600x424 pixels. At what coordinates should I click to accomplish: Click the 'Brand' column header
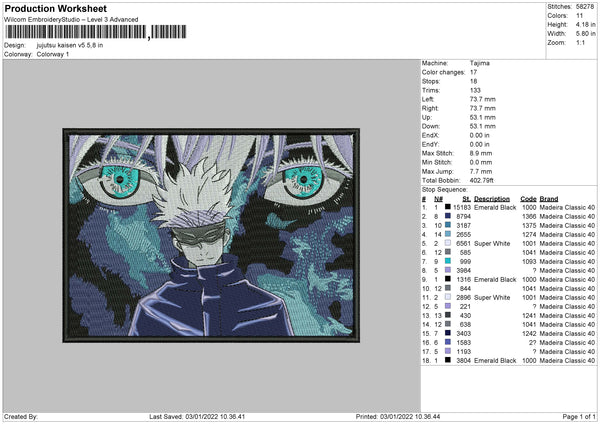pos(549,199)
